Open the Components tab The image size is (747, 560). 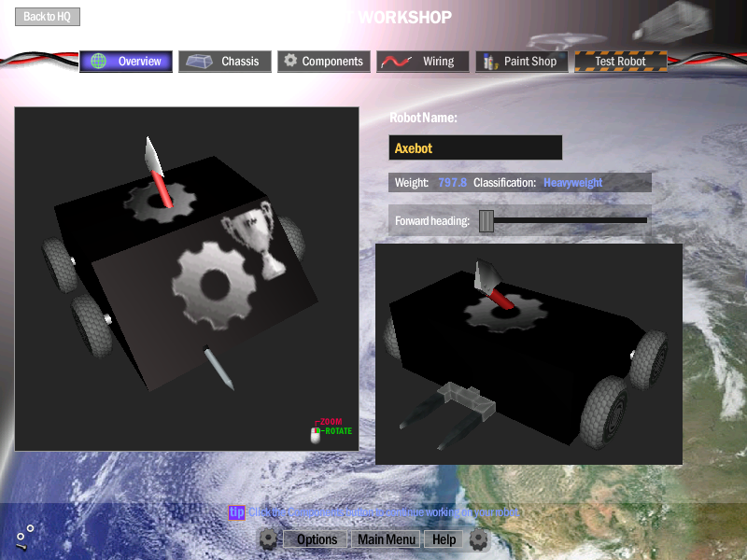point(324,62)
